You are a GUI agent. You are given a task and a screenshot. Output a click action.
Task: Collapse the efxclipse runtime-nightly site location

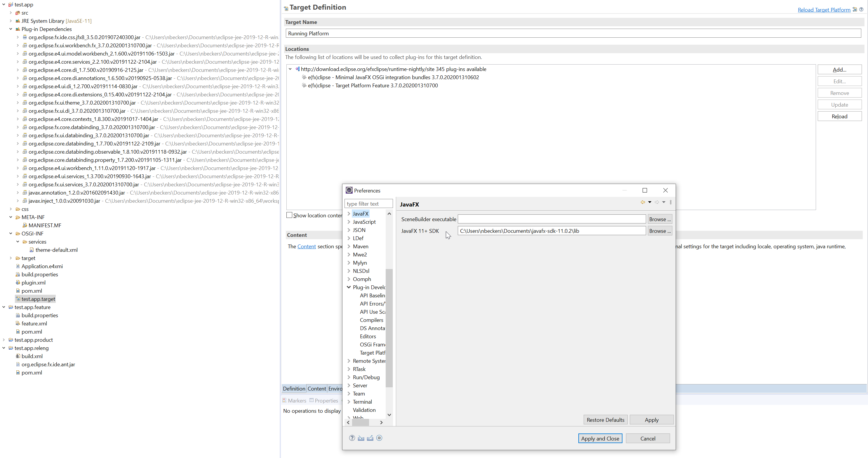[290, 69]
